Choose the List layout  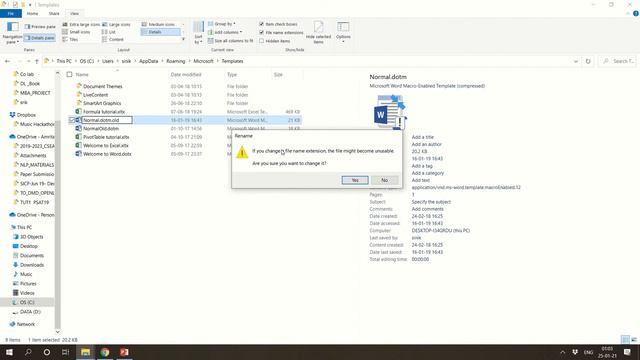pyautogui.click(x=109, y=32)
